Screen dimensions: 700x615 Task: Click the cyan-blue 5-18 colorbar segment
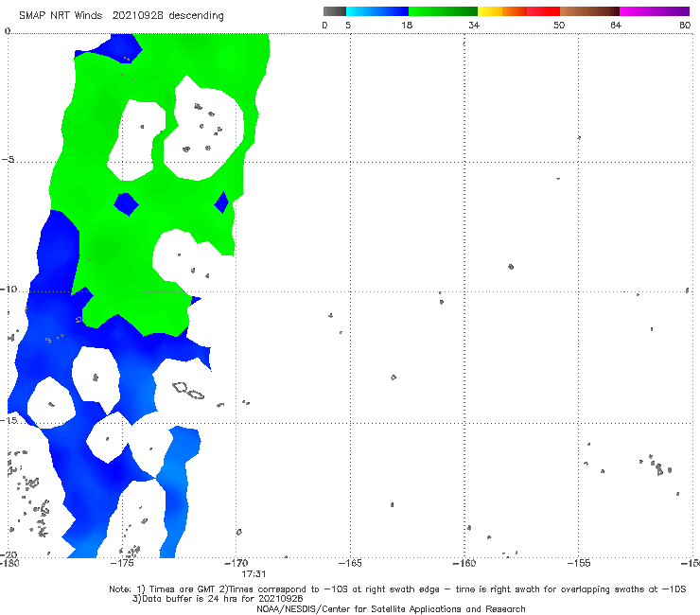[x=377, y=11]
